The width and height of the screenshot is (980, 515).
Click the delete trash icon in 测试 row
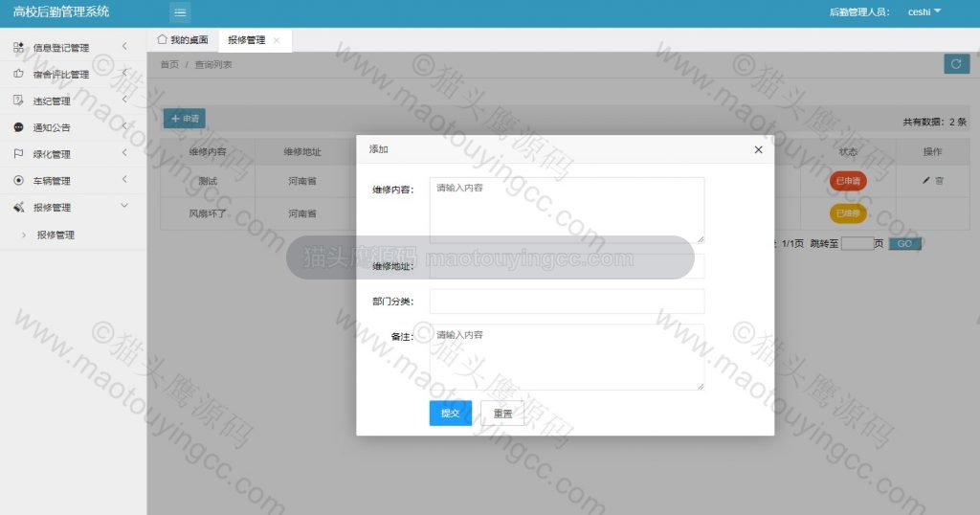coord(940,180)
